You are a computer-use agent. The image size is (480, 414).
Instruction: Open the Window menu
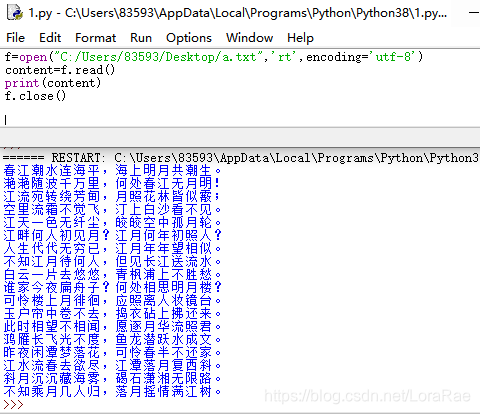[x=249, y=38]
